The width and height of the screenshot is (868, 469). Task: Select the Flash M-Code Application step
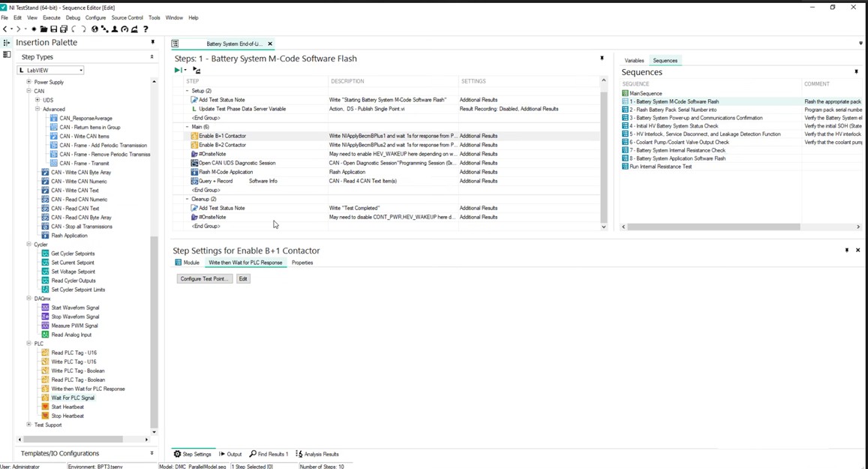225,172
